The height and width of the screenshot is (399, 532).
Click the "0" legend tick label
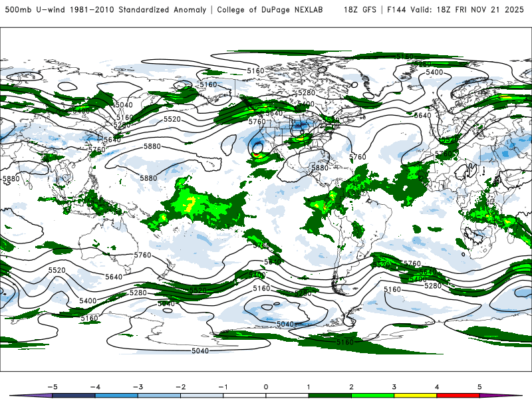pyautogui.click(x=265, y=387)
